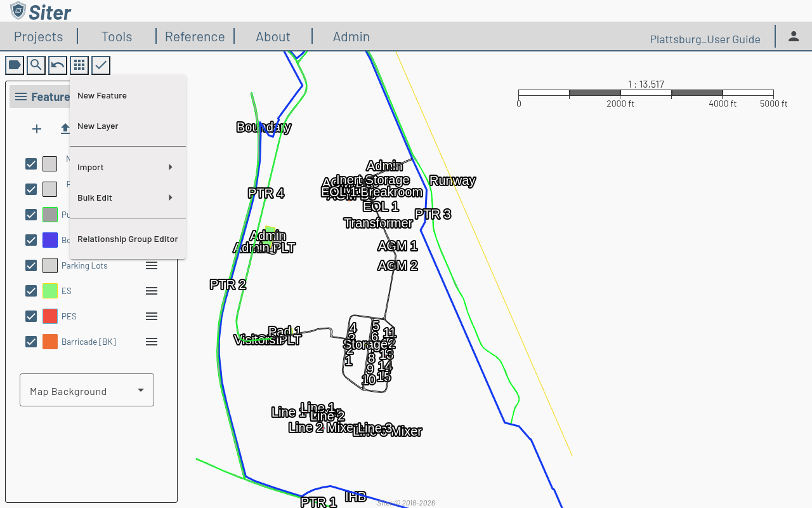
Task: Hide the Barricade [BK] layer
Action: [x=31, y=342]
